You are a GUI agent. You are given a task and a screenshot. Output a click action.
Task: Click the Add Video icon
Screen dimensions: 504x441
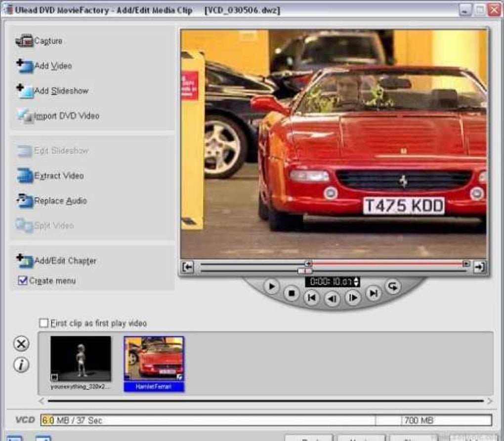[x=25, y=66]
